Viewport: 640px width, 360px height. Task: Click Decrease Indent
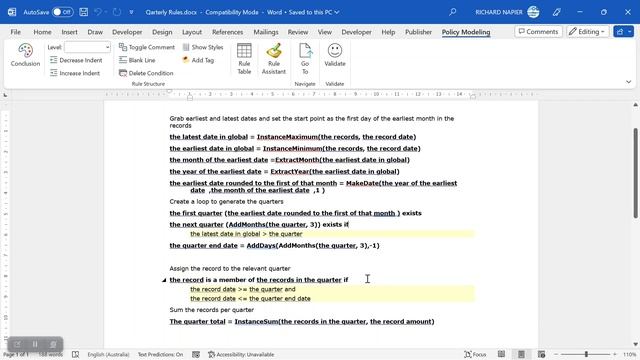(x=76, y=60)
